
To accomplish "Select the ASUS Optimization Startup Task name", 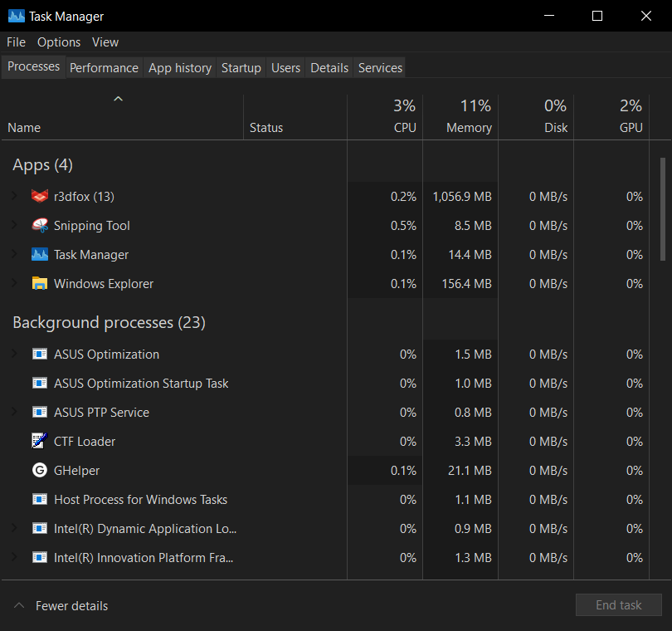I will [x=141, y=383].
